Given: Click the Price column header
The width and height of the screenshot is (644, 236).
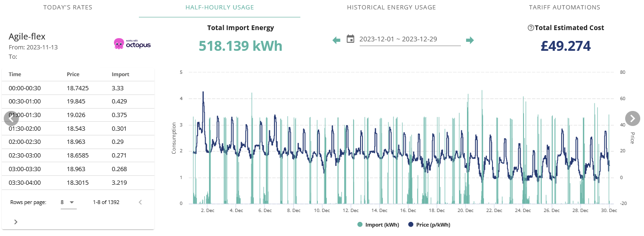Looking at the screenshot, I should [73, 74].
